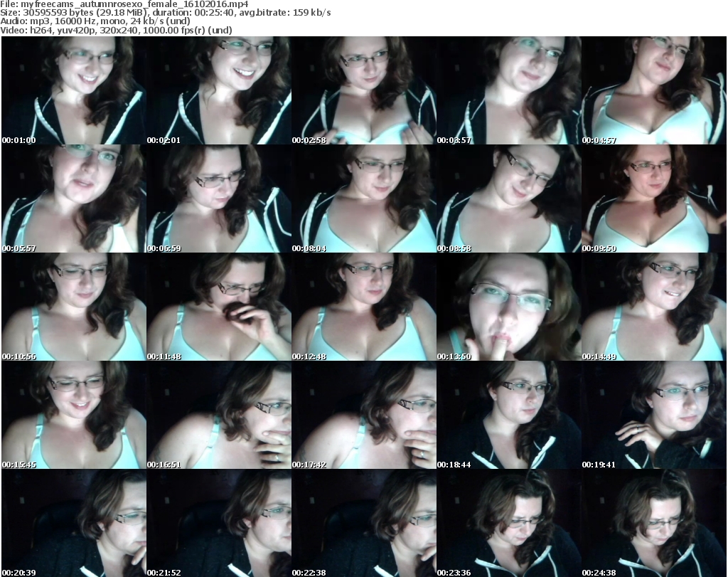The width and height of the screenshot is (728, 577).
Task: Select the thumbnail stamped 00:03:57
Action: click(509, 90)
